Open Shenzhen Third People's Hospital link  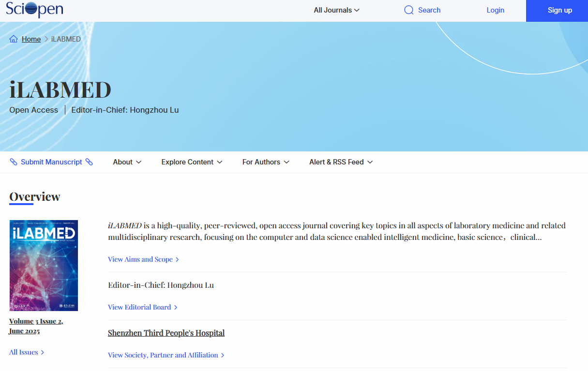[x=166, y=333]
